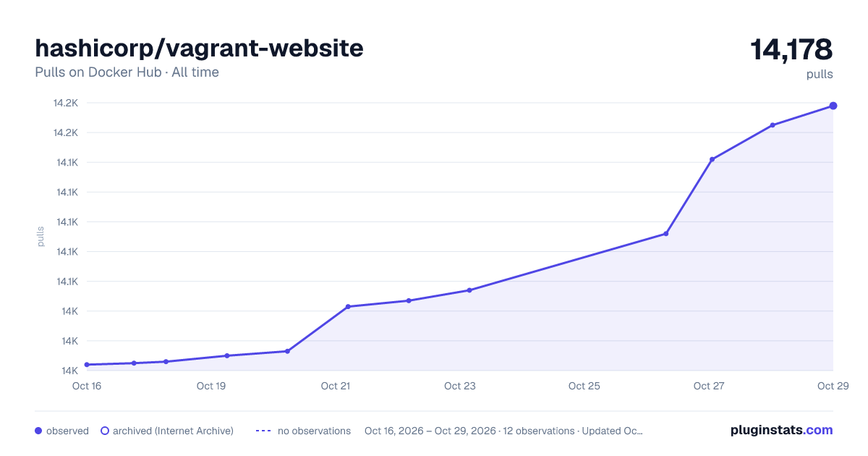This screenshot has width=868, height=456.
Task: Click the bottom 14K y-axis label
Action: pyautogui.click(x=69, y=371)
